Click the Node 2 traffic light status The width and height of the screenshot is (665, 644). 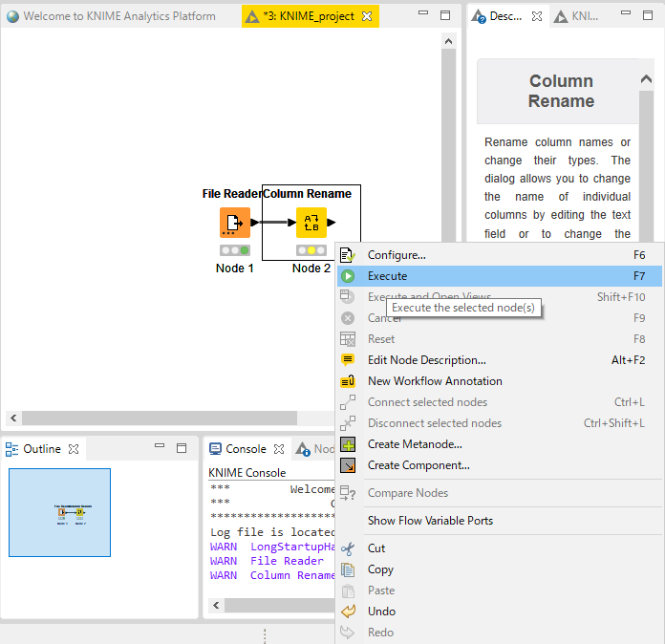[311, 250]
